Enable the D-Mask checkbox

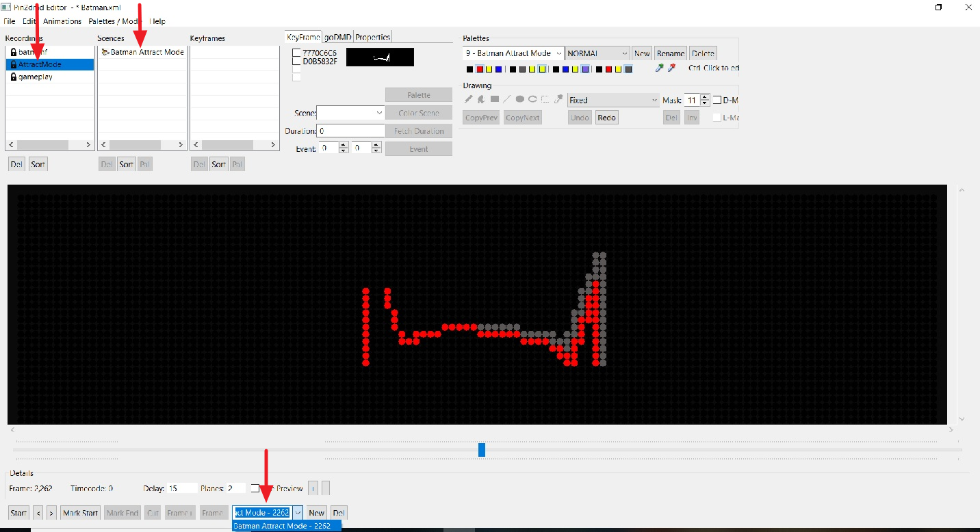coord(717,100)
